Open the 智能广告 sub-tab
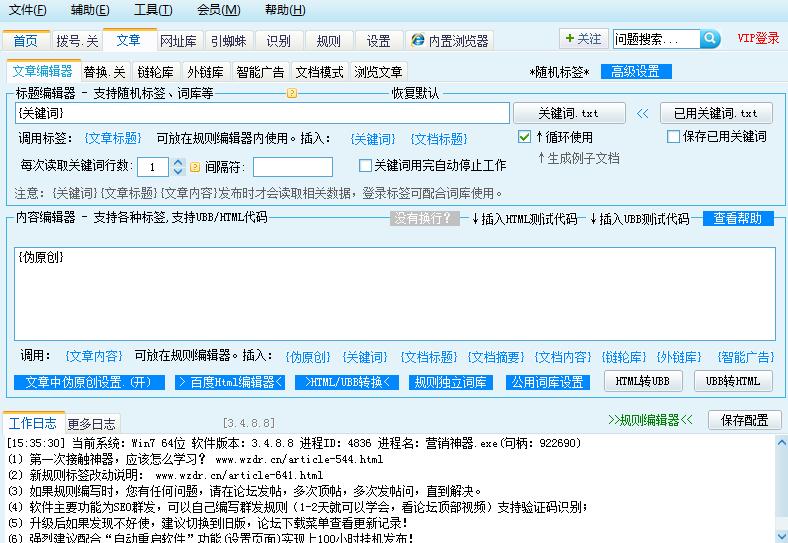The width and height of the screenshot is (788, 543). [x=260, y=72]
